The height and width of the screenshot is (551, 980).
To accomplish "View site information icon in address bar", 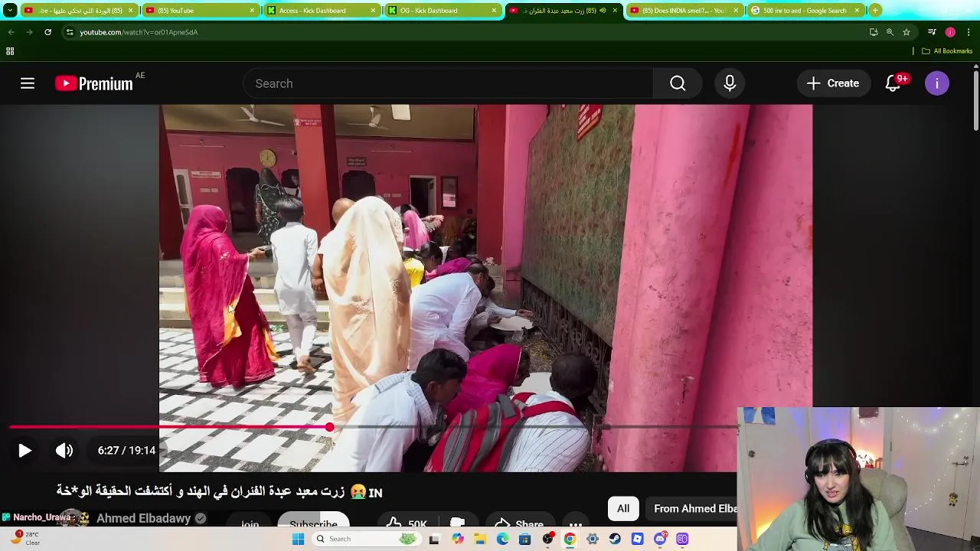I will (x=69, y=32).
